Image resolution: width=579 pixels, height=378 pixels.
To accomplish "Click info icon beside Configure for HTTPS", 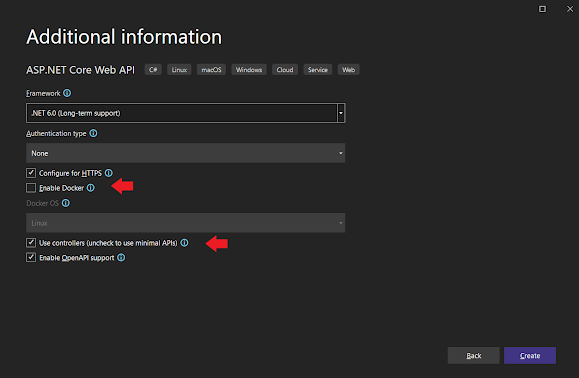I will (x=109, y=173).
